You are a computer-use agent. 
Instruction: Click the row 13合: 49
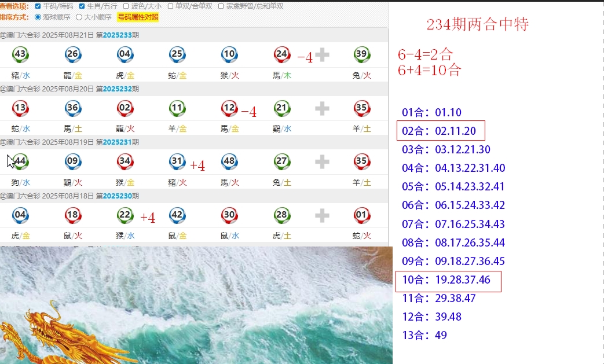(424, 335)
